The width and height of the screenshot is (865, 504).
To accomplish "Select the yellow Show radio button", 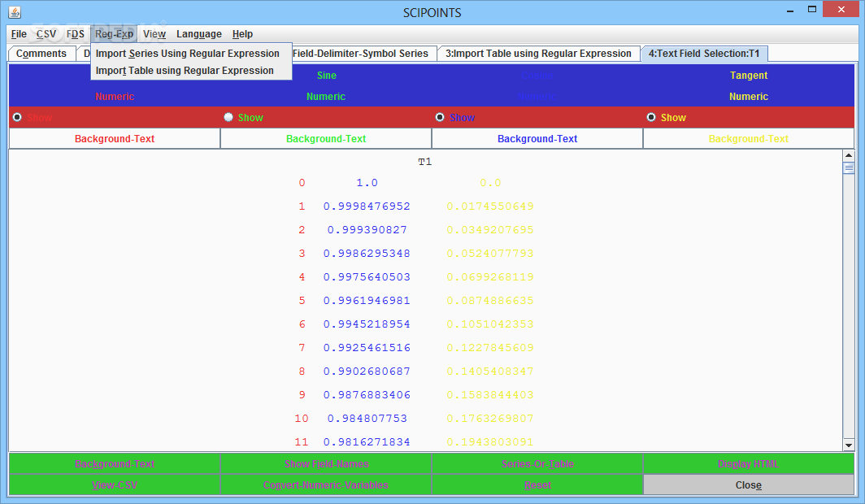I will point(651,117).
